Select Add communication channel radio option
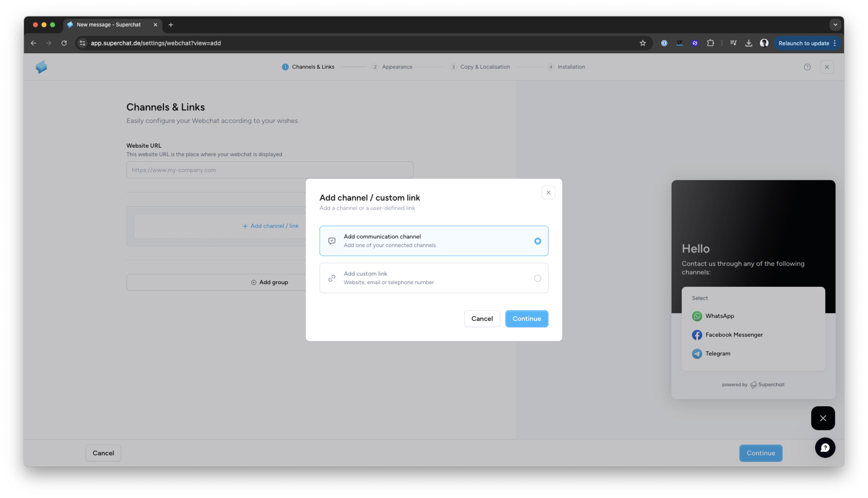The width and height of the screenshot is (868, 498). tap(537, 241)
